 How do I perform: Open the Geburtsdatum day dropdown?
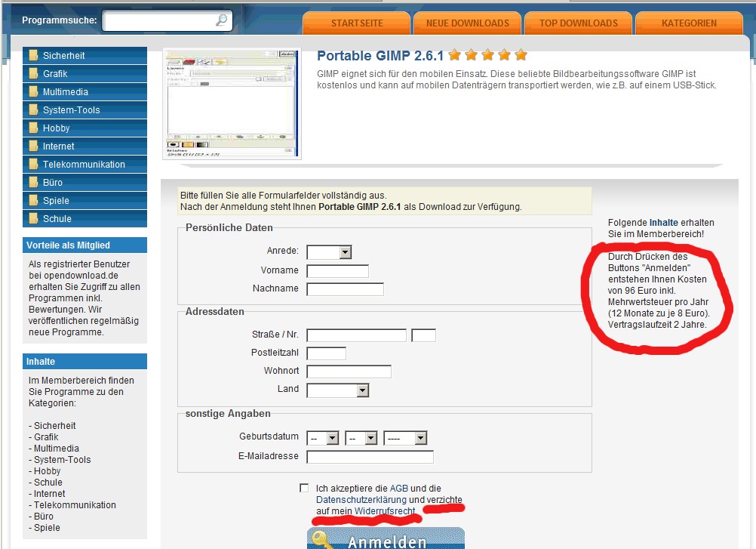point(323,438)
